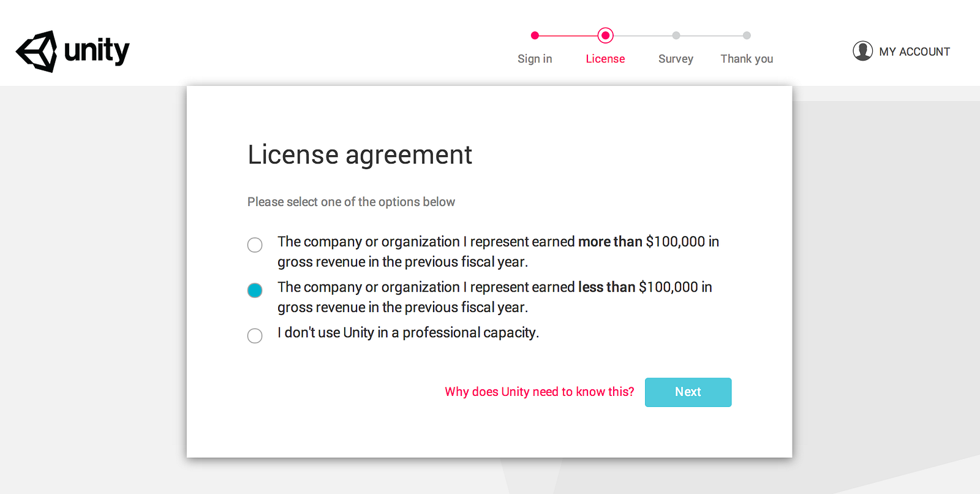The width and height of the screenshot is (980, 494).
Task: Go to the Sign in step label
Action: tap(535, 59)
